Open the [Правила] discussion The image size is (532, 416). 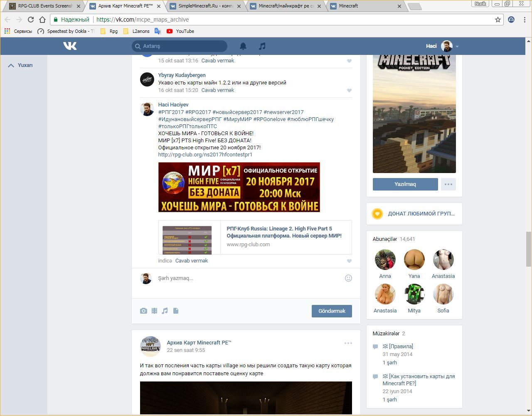pos(398,347)
